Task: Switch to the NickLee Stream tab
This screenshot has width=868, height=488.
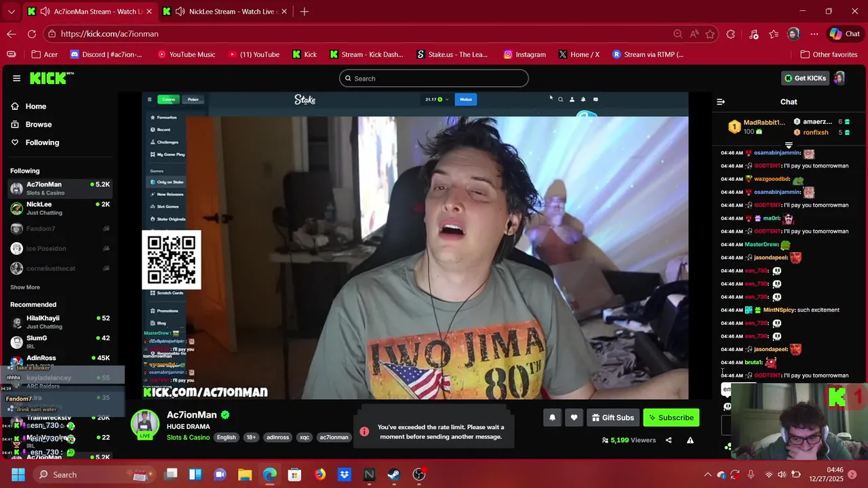Action: (224, 12)
